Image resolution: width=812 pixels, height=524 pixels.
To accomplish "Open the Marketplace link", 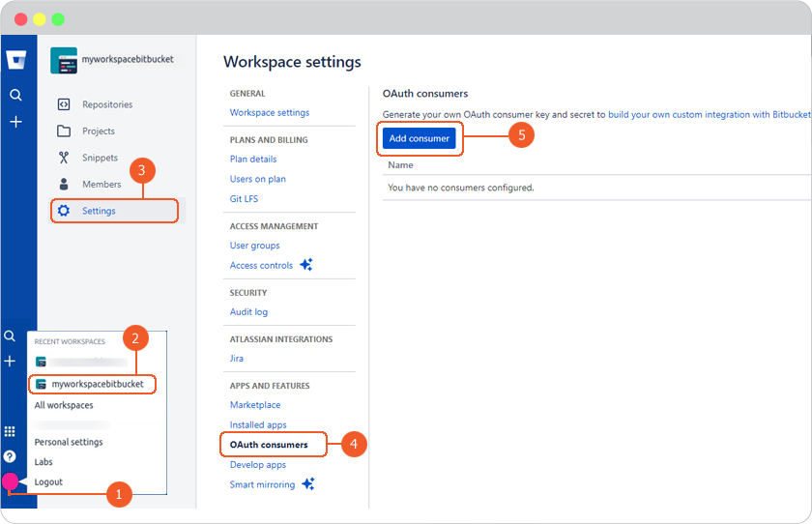I will point(255,405).
